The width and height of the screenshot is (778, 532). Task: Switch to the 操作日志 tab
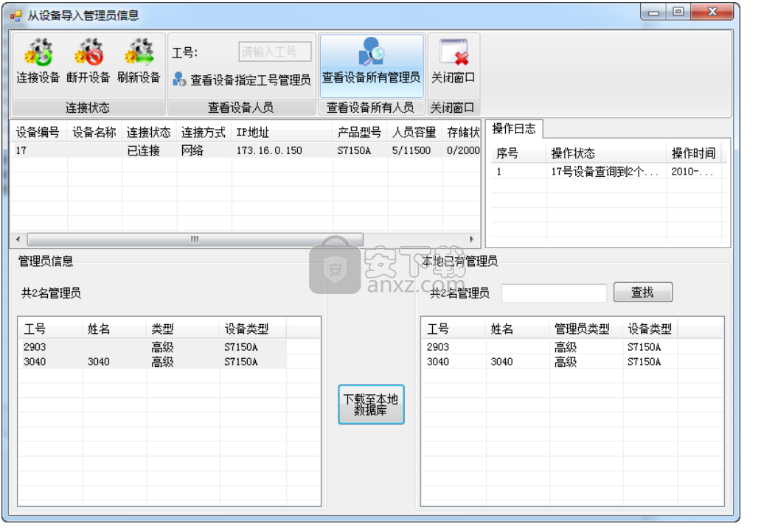click(x=514, y=127)
